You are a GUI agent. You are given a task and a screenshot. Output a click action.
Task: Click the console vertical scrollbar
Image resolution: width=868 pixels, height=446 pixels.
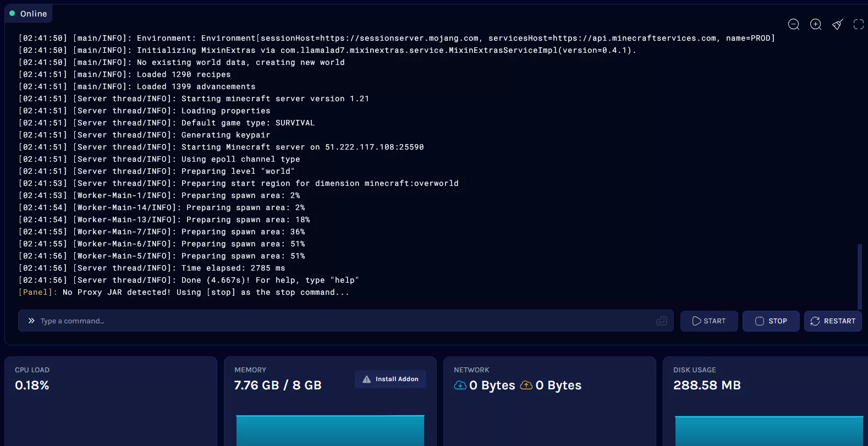point(859,276)
